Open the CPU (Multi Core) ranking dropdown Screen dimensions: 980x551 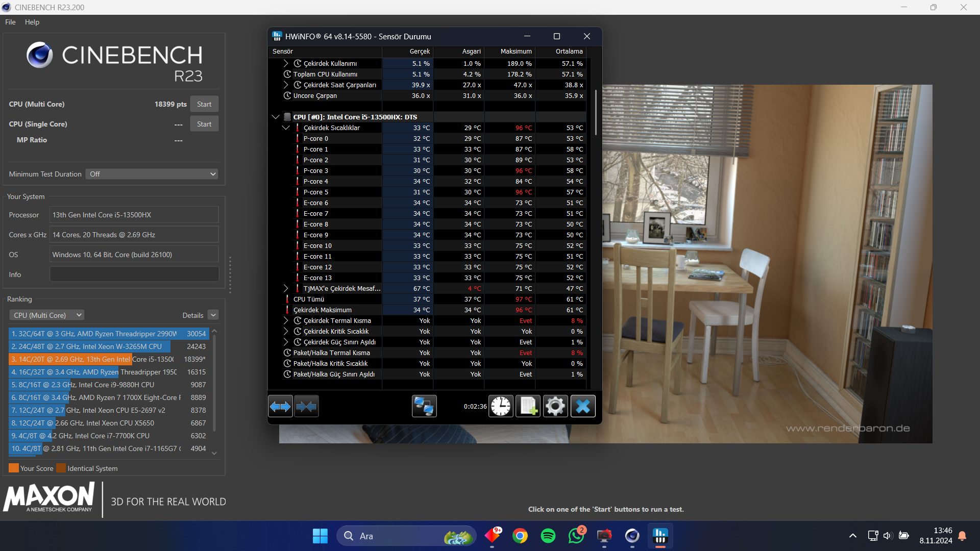point(47,315)
